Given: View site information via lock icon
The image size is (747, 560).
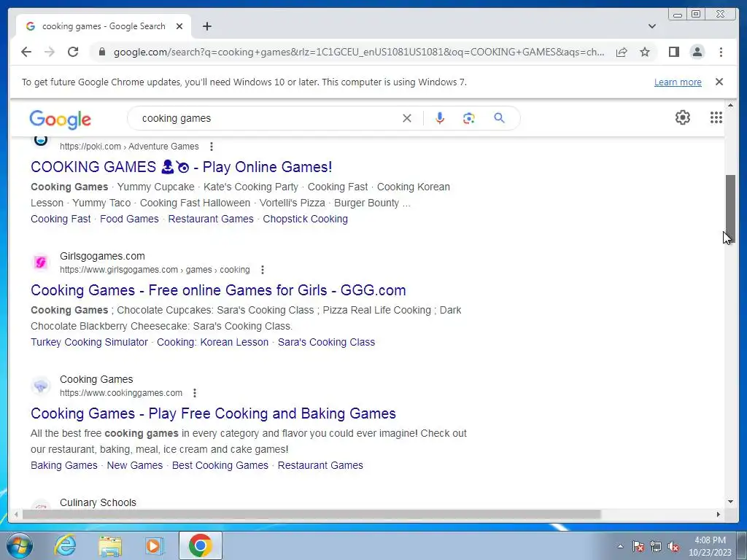Looking at the screenshot, I should 101,52.
